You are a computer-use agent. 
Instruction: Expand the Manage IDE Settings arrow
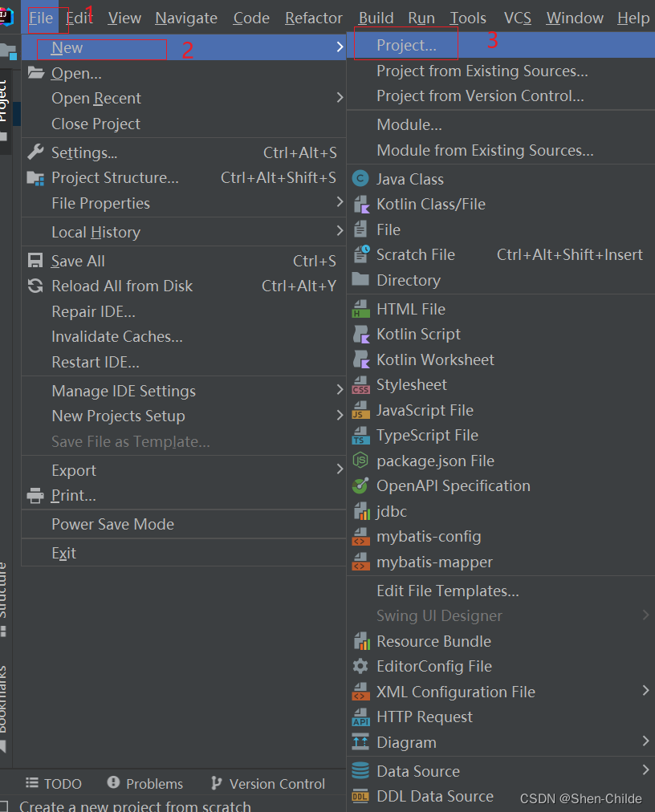tap(340, 389)
